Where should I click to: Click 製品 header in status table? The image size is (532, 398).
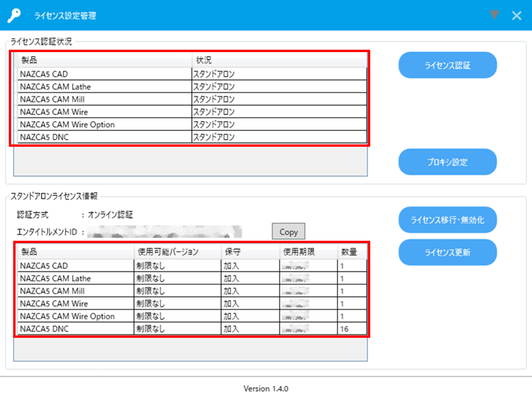[x=105, y=60]
